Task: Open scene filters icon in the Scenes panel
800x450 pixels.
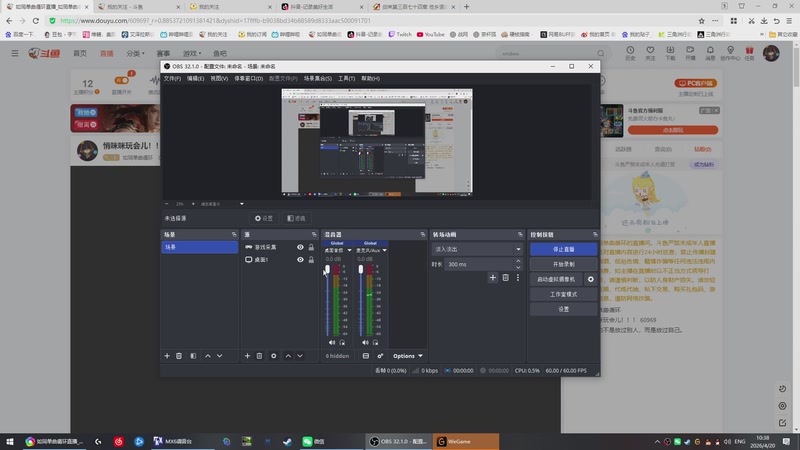Action: (193, 356)
